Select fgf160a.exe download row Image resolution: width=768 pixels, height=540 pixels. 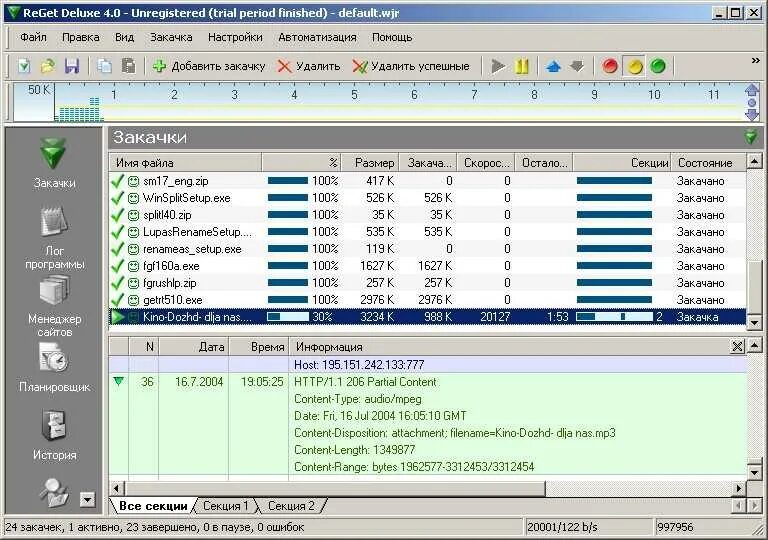tap(428, 266)
